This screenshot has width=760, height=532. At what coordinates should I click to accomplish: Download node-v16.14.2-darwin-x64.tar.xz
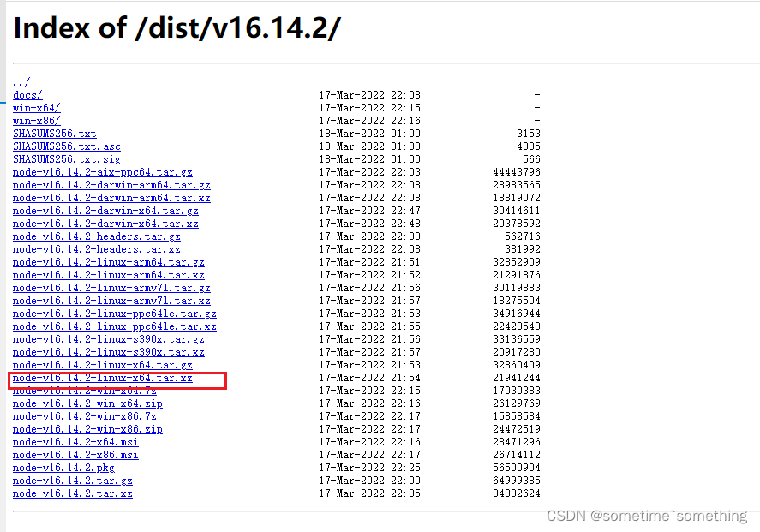point(105,224)
